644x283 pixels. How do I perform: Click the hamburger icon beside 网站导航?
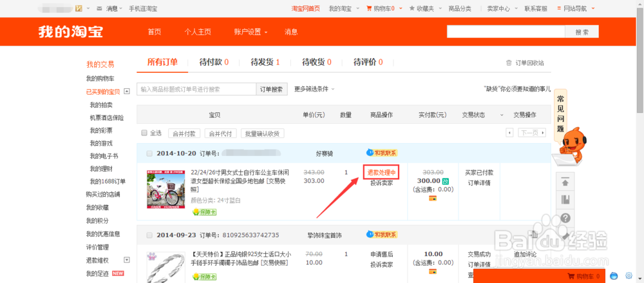tap(559, 8)
